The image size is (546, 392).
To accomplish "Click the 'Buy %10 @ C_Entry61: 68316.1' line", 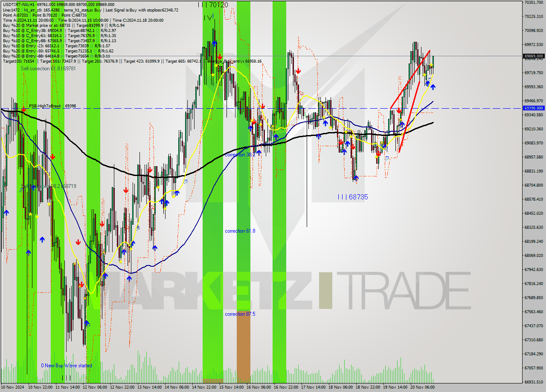I will 59,35.
